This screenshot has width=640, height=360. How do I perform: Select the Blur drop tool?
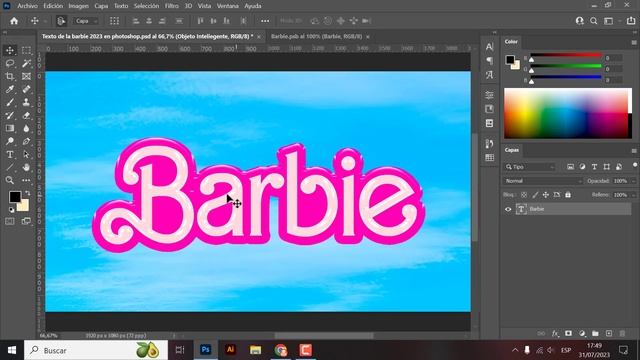pyautogui.click(x=26, y=129)
